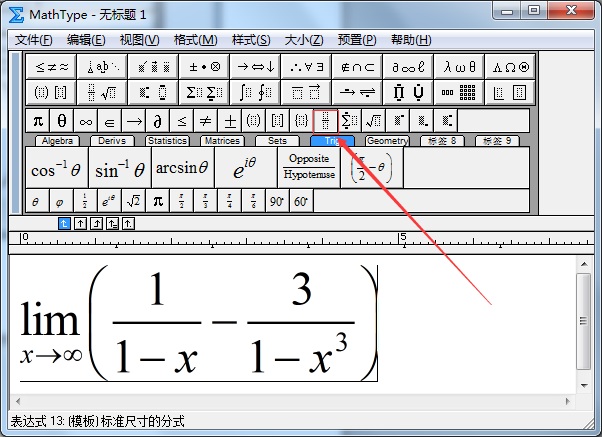Viewport: 602px width, 437px height.
Task: Insert the sin⁻¹θ expression
Action: click(x=120, y=168)
